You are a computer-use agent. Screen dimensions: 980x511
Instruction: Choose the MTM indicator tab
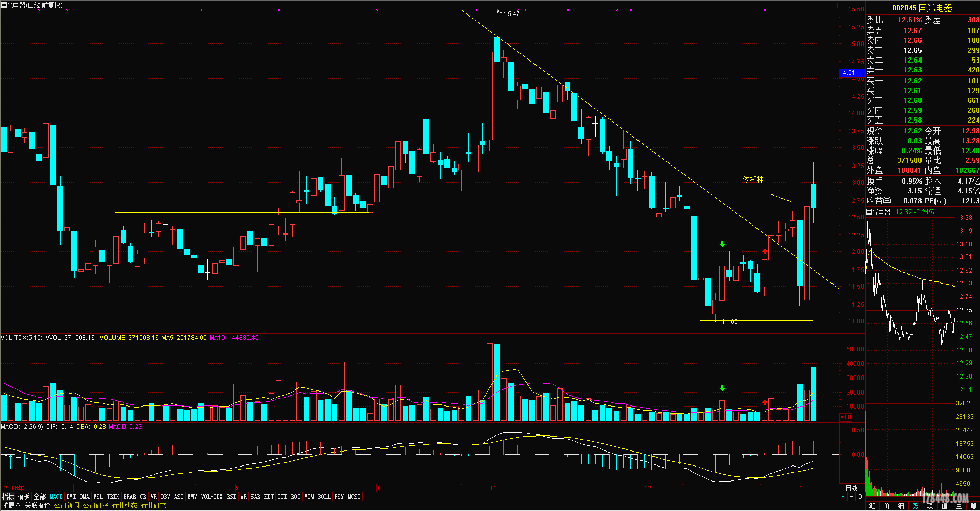(309, 497)
